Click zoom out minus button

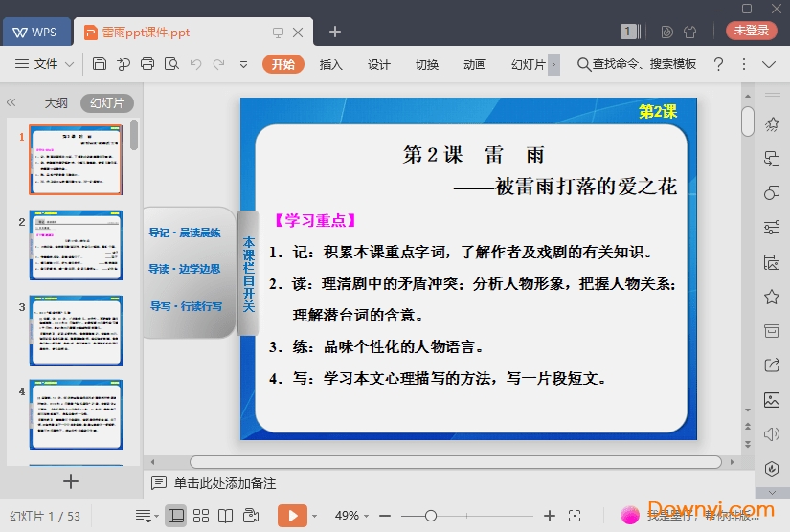[386, 516]
